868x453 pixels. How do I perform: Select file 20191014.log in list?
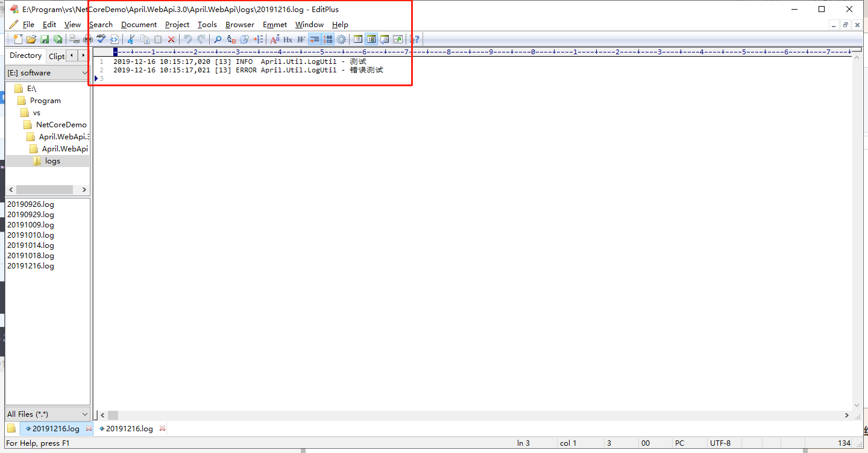tap(31, 246)
